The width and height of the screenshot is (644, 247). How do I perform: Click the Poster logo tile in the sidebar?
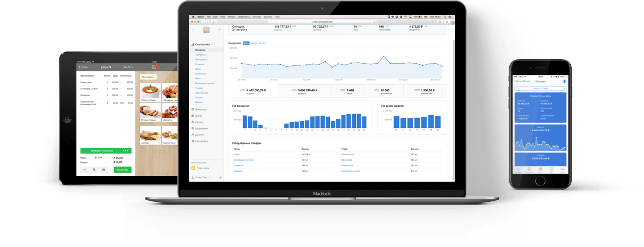click(206, 30)
